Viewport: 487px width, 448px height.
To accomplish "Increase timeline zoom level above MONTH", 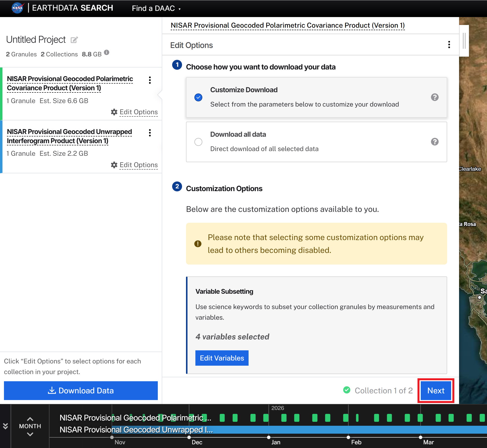I will click(30, 419).
